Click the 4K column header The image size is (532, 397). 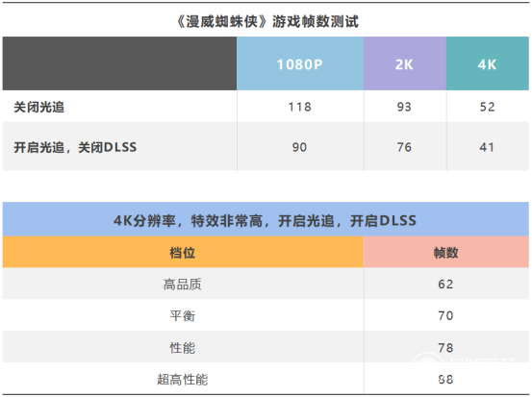[x=488, y=63]
